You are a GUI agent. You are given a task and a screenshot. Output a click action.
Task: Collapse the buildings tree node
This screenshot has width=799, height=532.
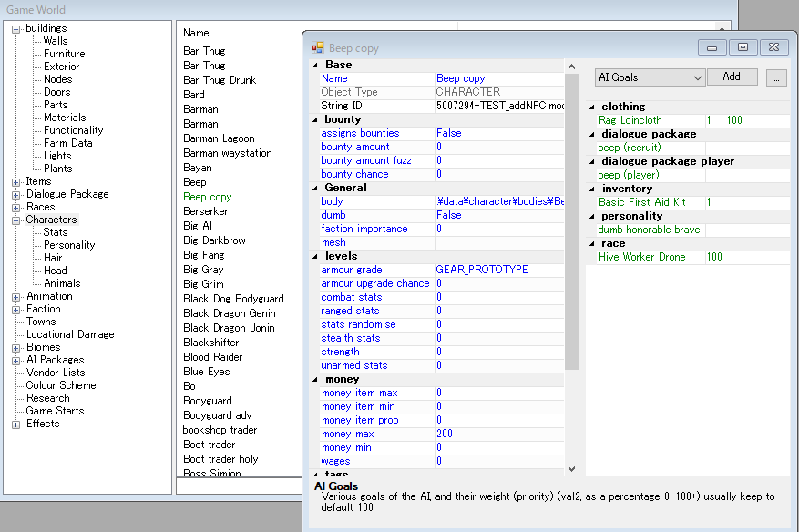tap(15, 29)
